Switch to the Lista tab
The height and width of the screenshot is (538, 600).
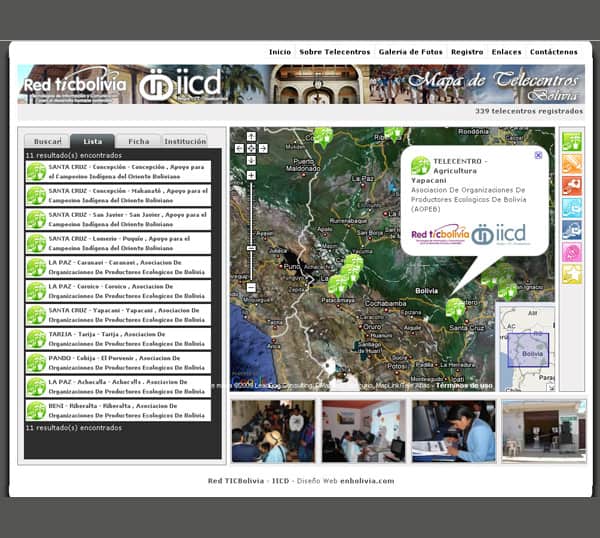tap(93, 141)
